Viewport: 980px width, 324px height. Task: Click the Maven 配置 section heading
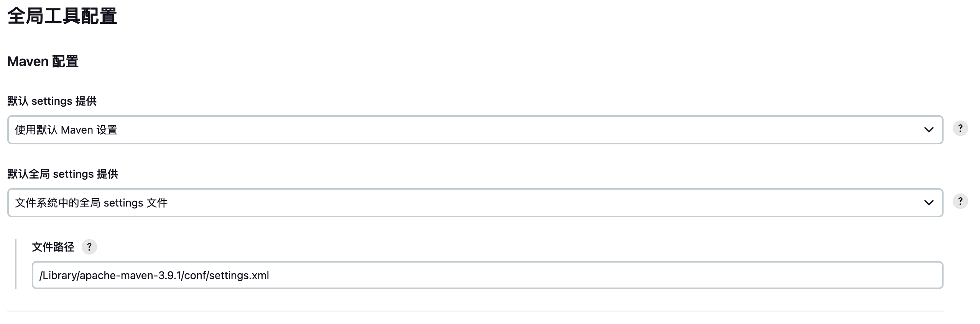(x=43, y=62)
